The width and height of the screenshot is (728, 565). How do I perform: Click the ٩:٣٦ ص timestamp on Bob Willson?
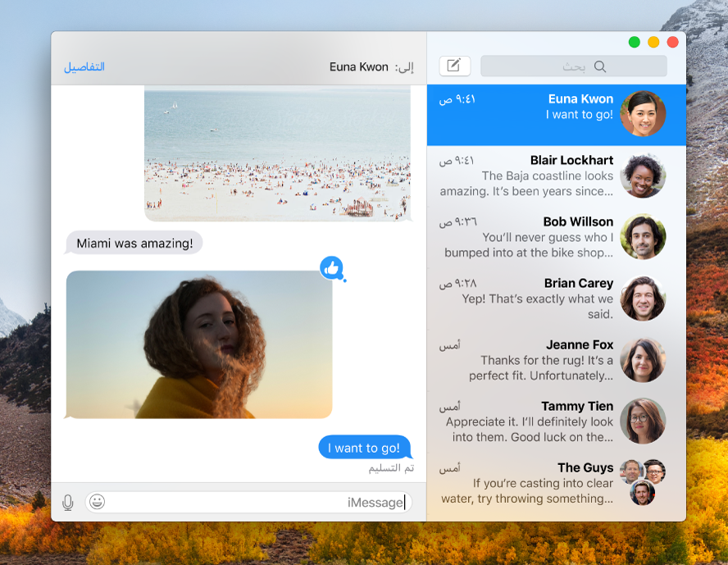[x=457, y=222]
